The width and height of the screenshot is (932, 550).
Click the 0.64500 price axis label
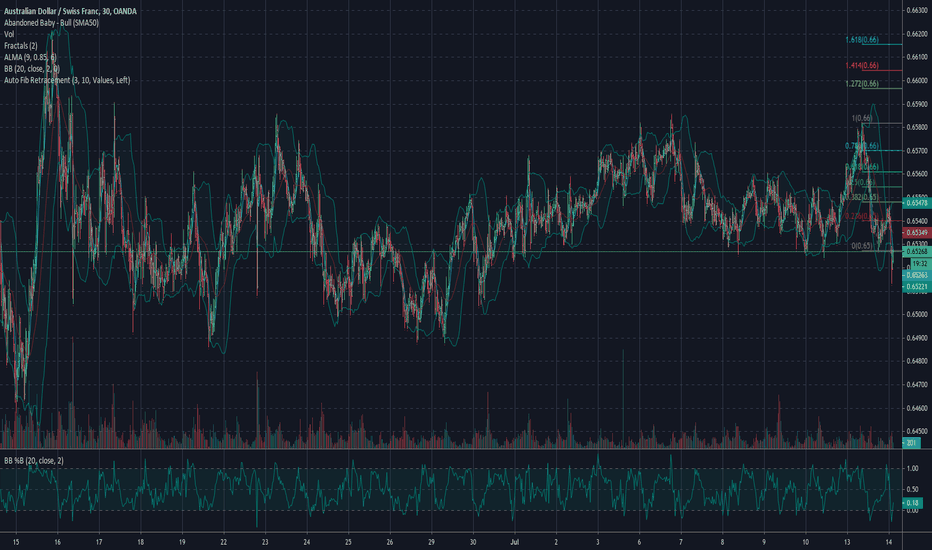[917, 431]
